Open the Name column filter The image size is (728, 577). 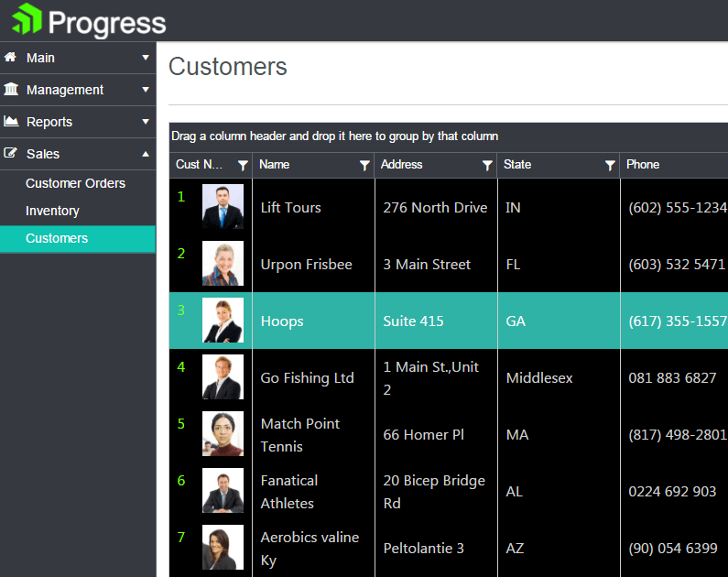coord(364,166)
